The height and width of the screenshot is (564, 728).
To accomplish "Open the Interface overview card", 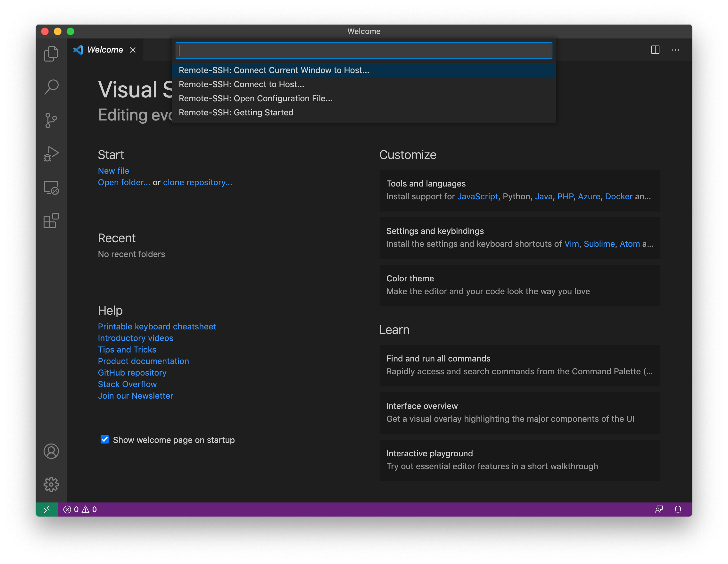I will pyautogui.click(x=520, y=413).
